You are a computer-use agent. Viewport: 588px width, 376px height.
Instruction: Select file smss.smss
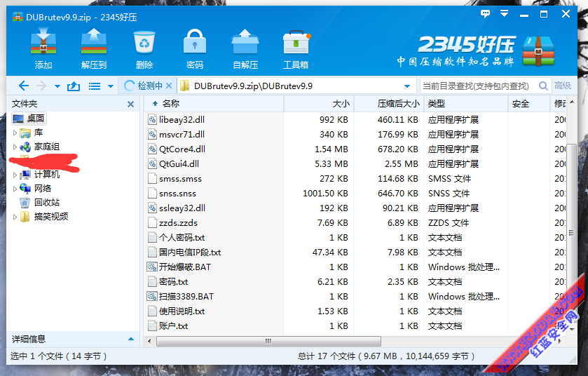(180, 179)
